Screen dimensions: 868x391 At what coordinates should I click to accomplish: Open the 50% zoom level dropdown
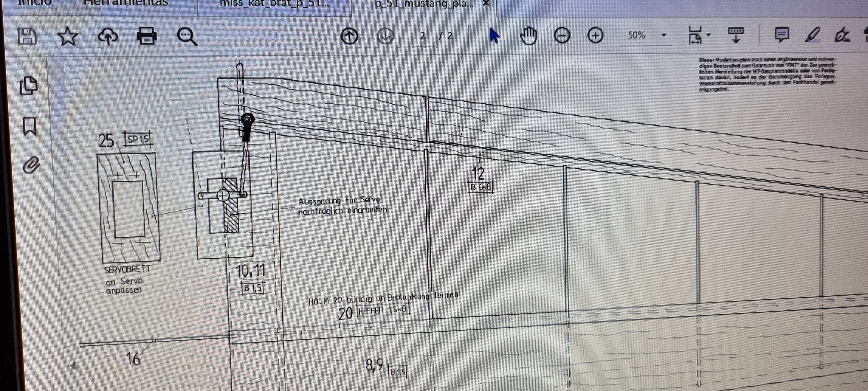[x=664, y=35]
